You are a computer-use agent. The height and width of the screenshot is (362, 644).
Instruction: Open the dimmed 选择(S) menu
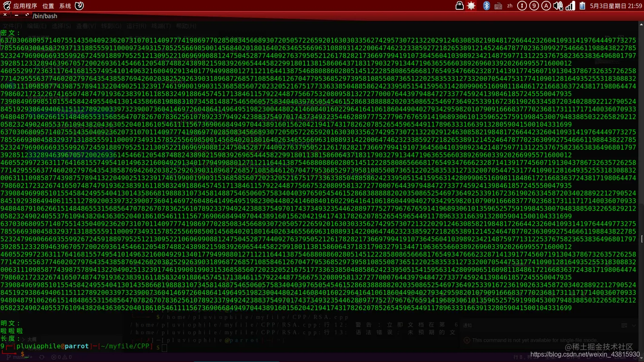pyautogui.click(x=62, y=26)
